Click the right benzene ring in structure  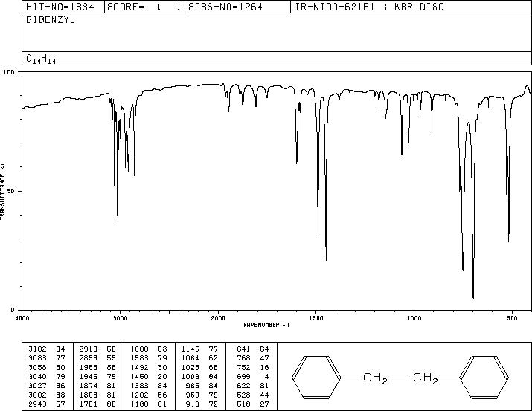click(x=484, y=377)
